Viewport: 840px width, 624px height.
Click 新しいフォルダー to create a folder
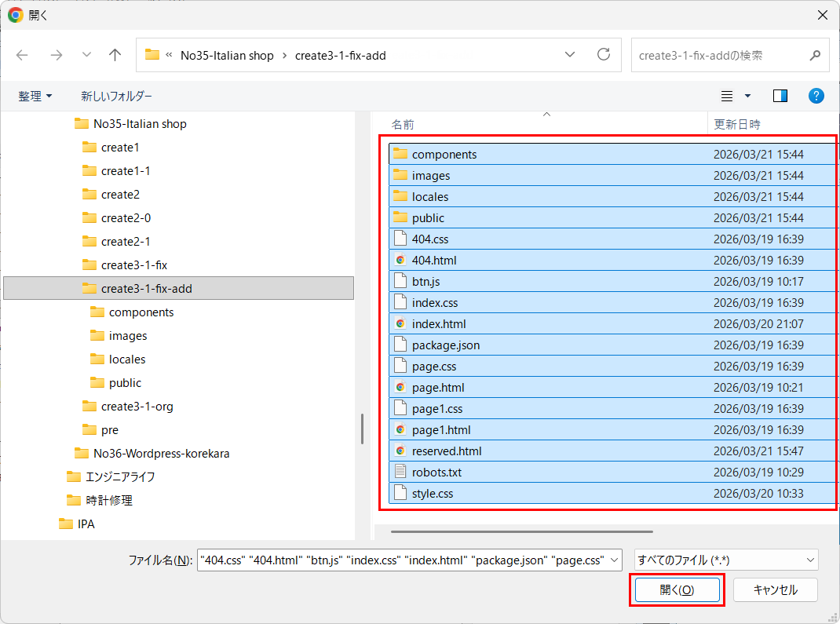point(116,96)
